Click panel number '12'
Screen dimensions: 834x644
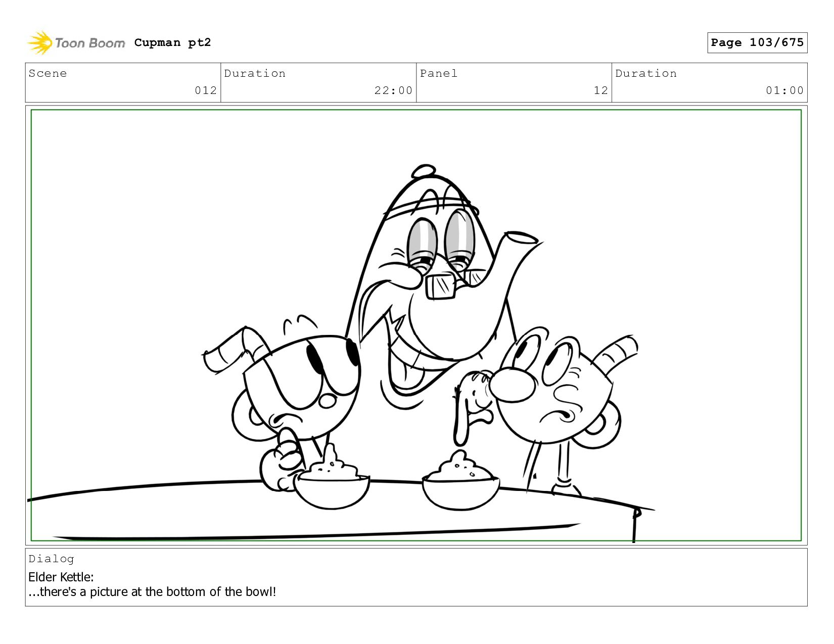pyautogui.click(x=600, y=90)
